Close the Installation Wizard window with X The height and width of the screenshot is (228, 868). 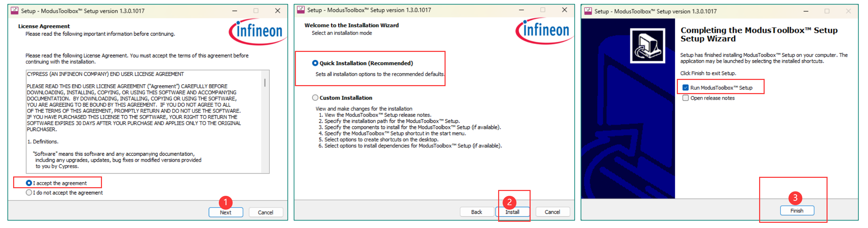564,10
